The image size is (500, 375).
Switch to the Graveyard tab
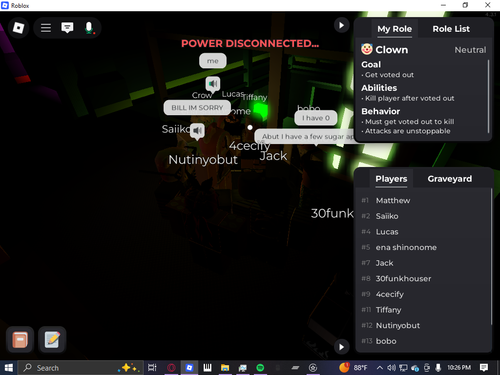449,179
